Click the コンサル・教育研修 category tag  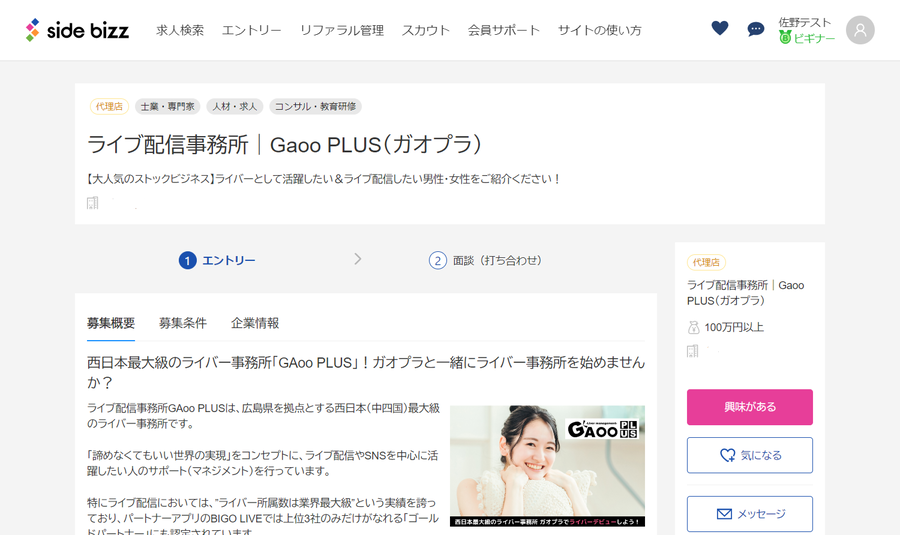pos(315,106)
